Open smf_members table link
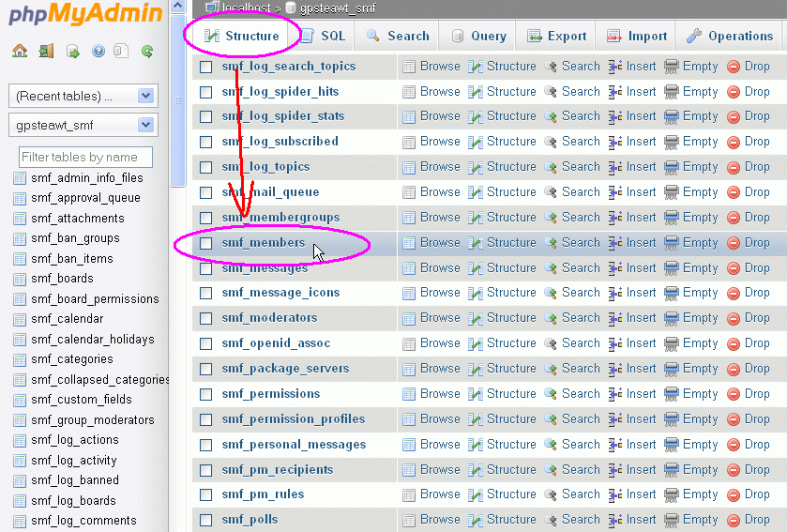Screen dimensions: 787x532 (264, 243)
